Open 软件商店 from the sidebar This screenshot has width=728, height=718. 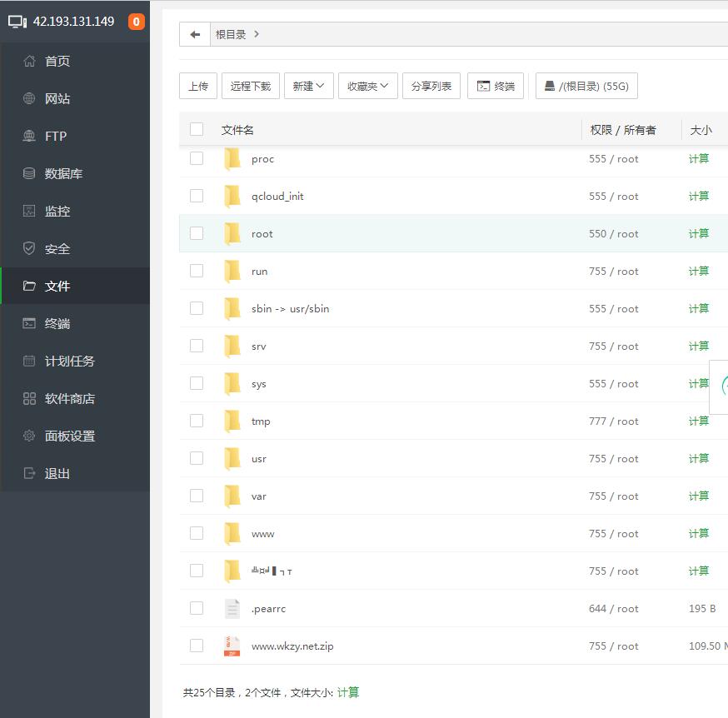[69, 398]
